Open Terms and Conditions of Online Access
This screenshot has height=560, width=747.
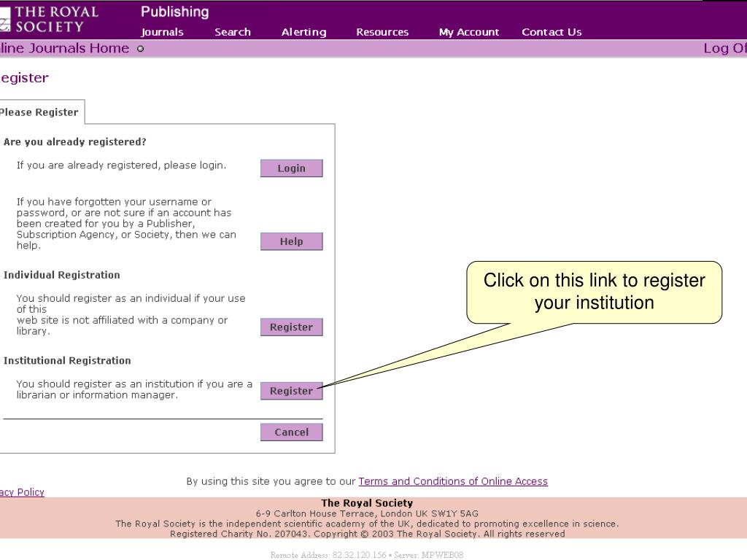[453, 481]
